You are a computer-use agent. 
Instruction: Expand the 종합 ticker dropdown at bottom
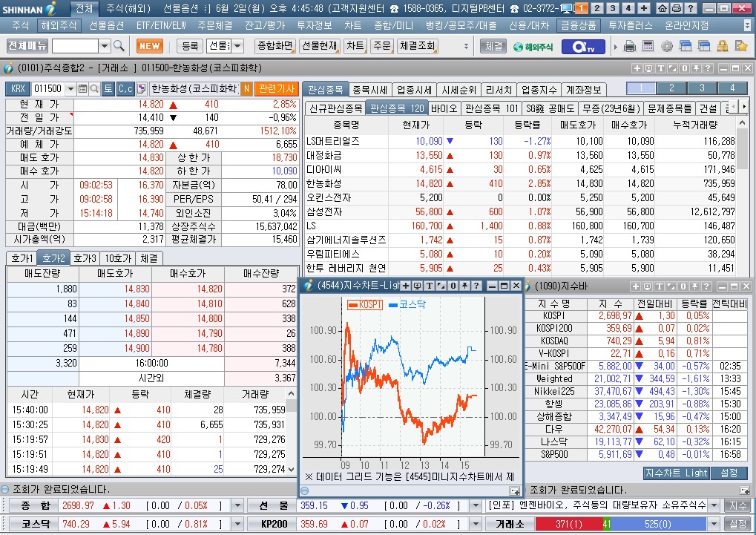[x=237, y=505]
